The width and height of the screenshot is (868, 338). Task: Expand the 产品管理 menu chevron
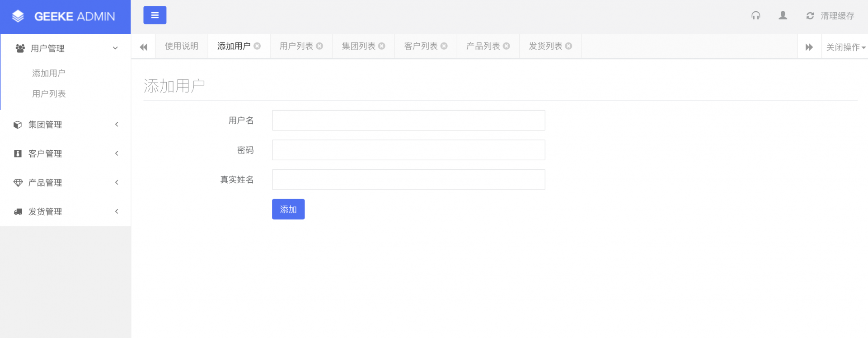point(117,182)
